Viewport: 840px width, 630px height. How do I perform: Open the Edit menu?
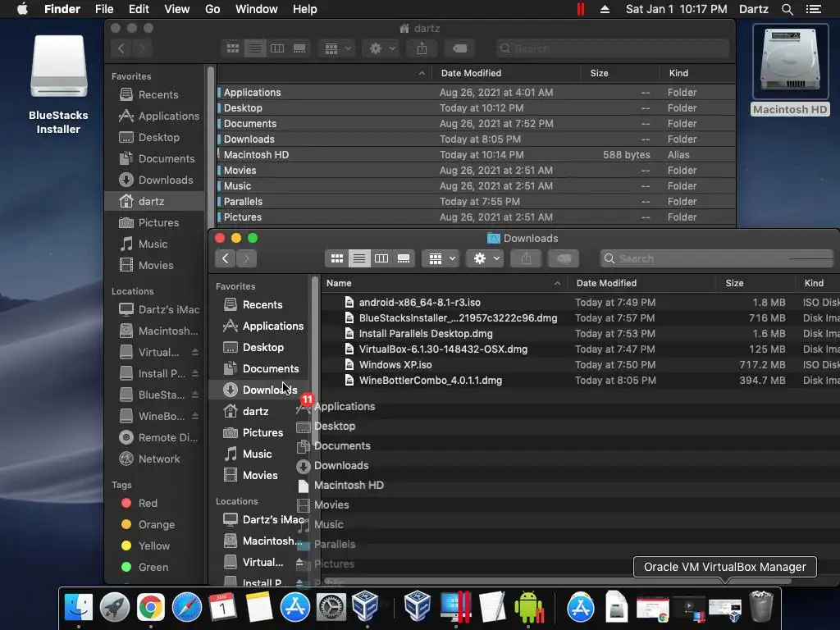click(139, 9)
